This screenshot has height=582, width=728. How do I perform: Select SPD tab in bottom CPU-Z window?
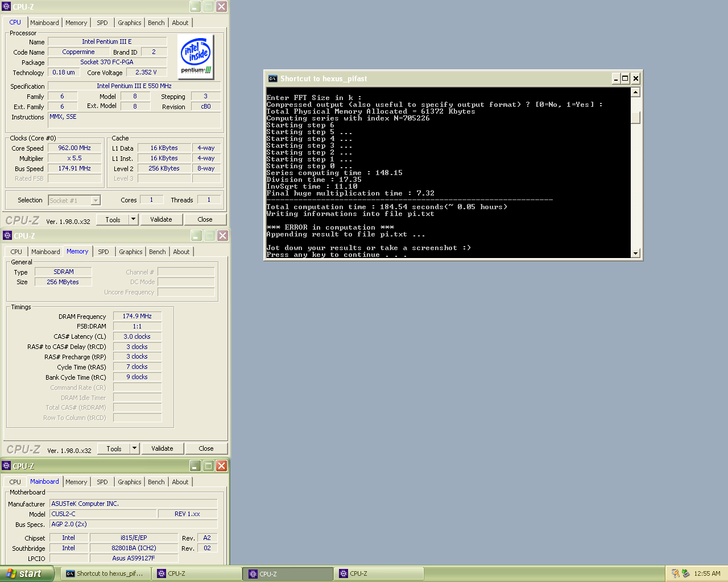(x=102, y=482)
